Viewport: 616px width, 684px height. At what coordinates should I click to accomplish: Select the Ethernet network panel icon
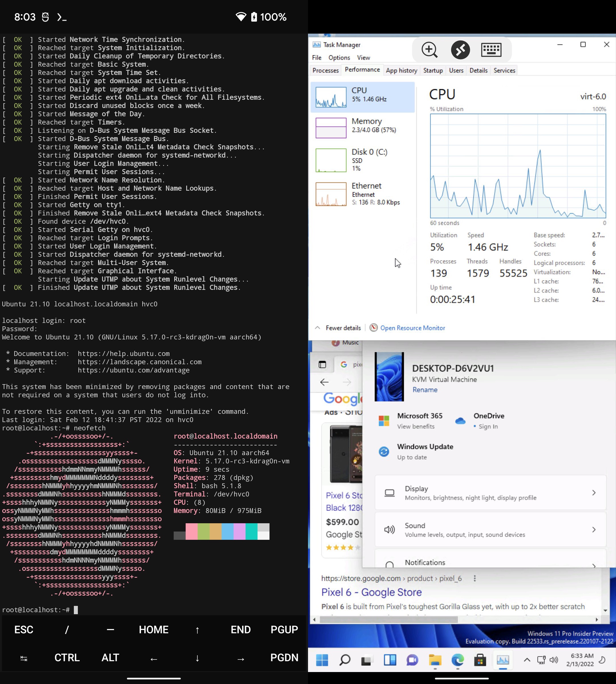click(x=331, y=193)
